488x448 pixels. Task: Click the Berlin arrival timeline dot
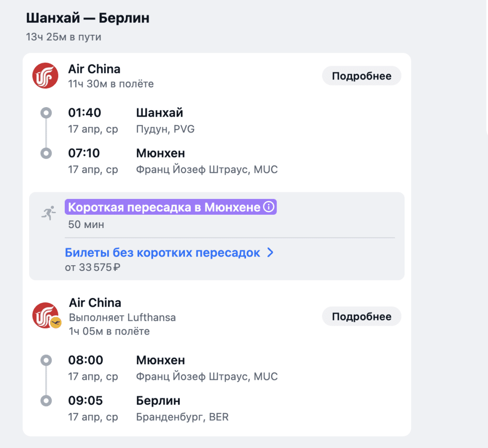46,400
